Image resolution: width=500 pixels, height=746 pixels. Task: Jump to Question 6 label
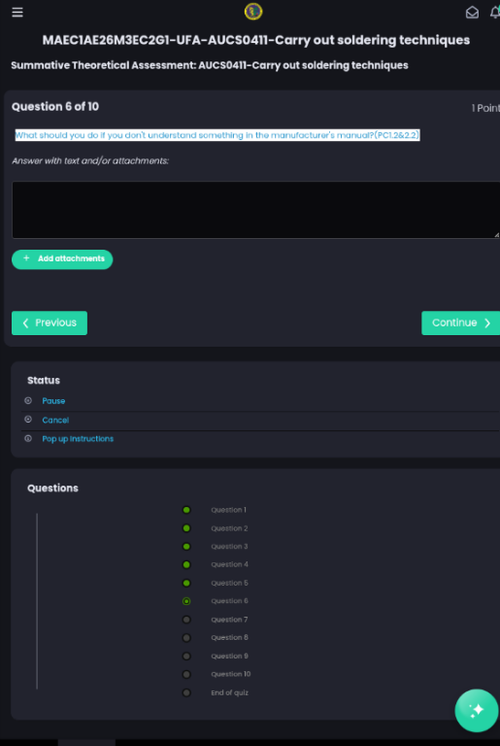click(x=230, y=601)
